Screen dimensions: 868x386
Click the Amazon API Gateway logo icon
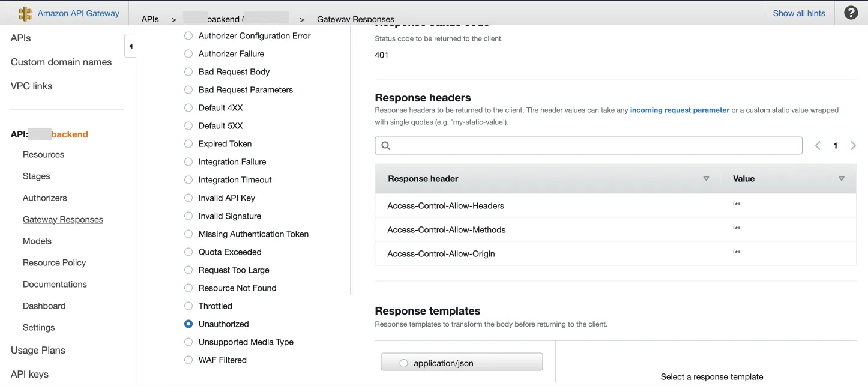click(25, 13)
